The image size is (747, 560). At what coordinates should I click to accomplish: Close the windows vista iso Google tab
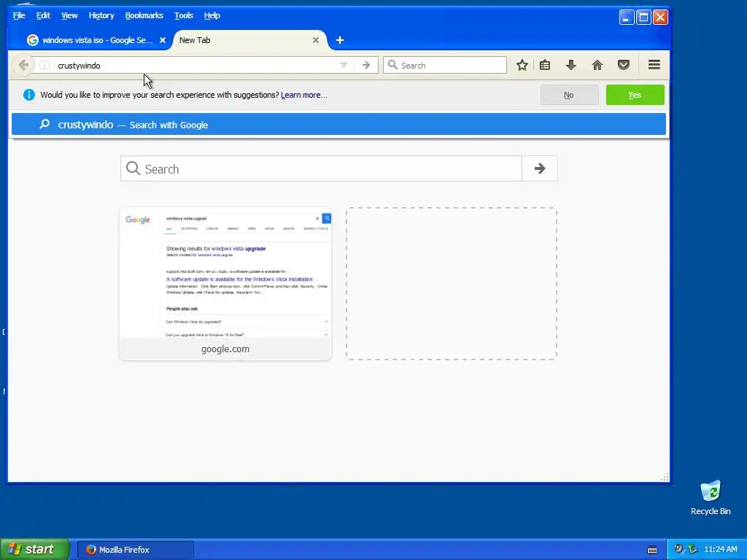pyautogui.click(x=163, y=40)
